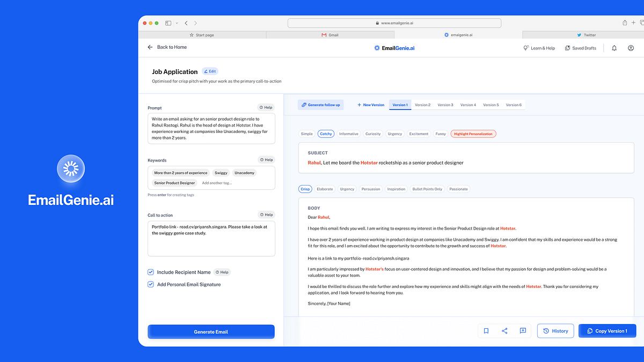Open the notifications bell
Viewport: 644px width, 362px height.
pyautogui.click(x=614, y=48)
